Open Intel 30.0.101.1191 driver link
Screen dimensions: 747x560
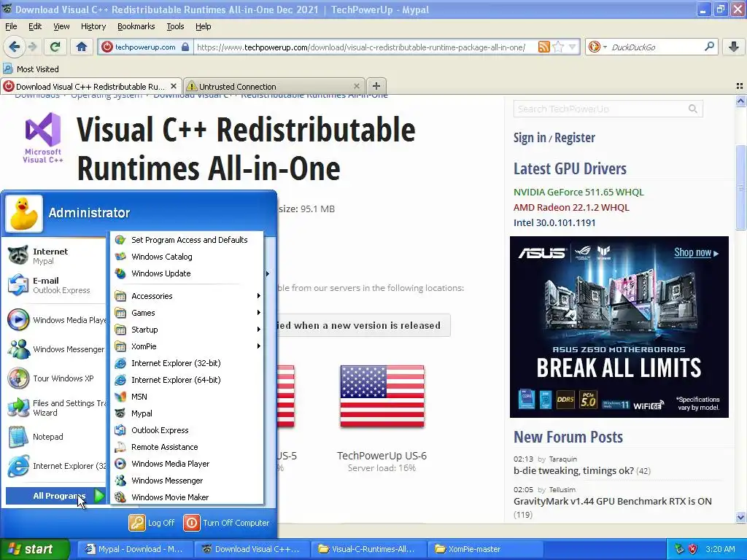tap(554, 222)
